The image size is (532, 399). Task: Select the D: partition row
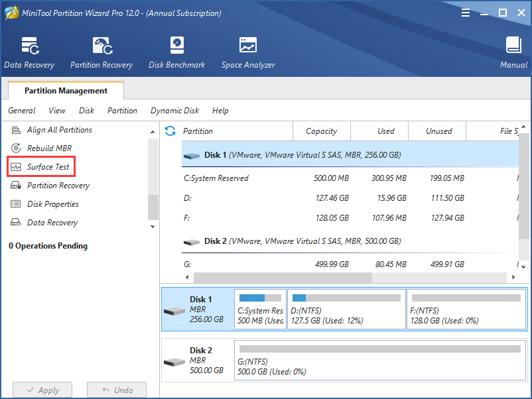[350, 198]
